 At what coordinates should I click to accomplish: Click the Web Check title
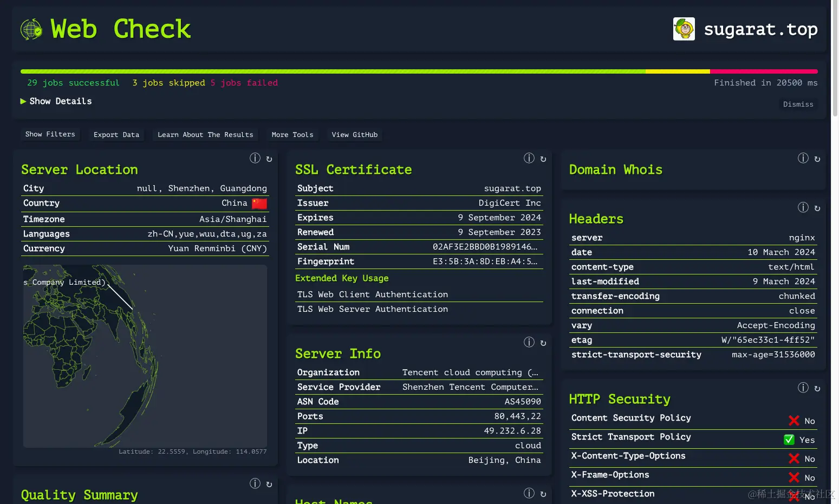coord(120,29)
